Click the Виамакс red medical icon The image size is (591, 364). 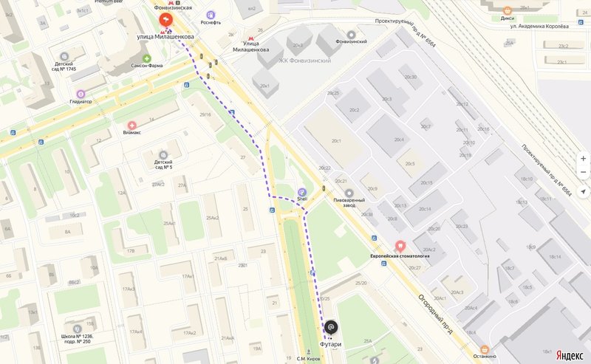click(x=132, y=125)
